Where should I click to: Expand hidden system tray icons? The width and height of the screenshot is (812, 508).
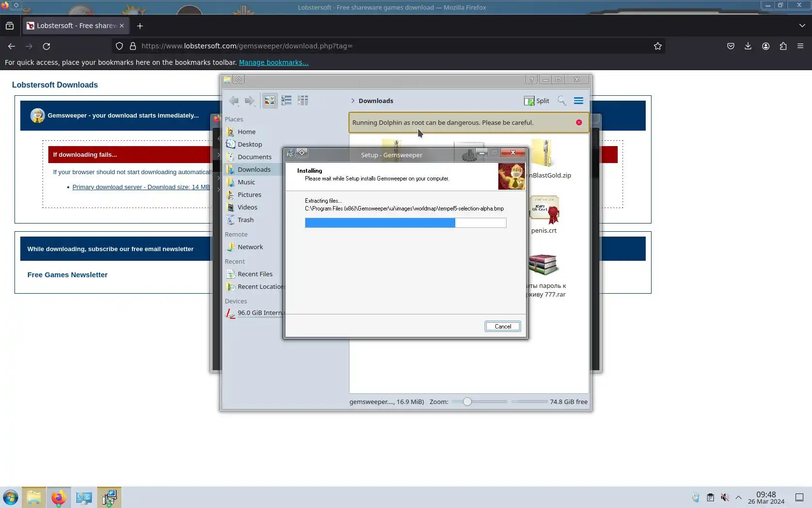tap(739, 497)
